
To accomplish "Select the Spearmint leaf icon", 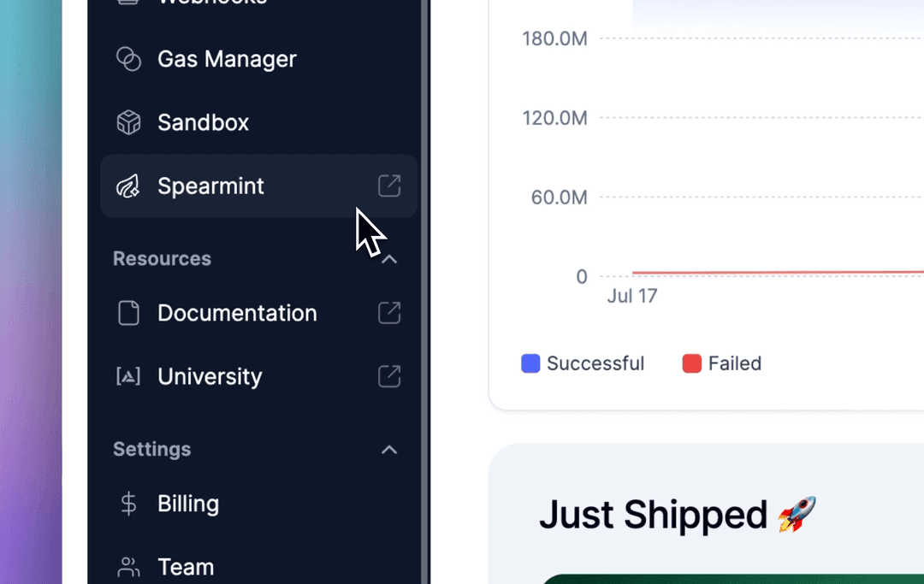I will (128, 186).
